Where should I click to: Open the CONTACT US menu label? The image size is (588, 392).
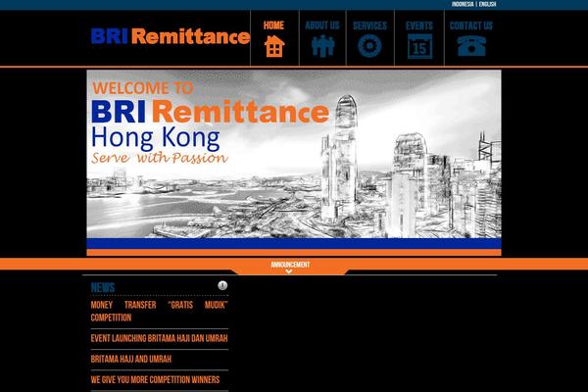point(471,25)
